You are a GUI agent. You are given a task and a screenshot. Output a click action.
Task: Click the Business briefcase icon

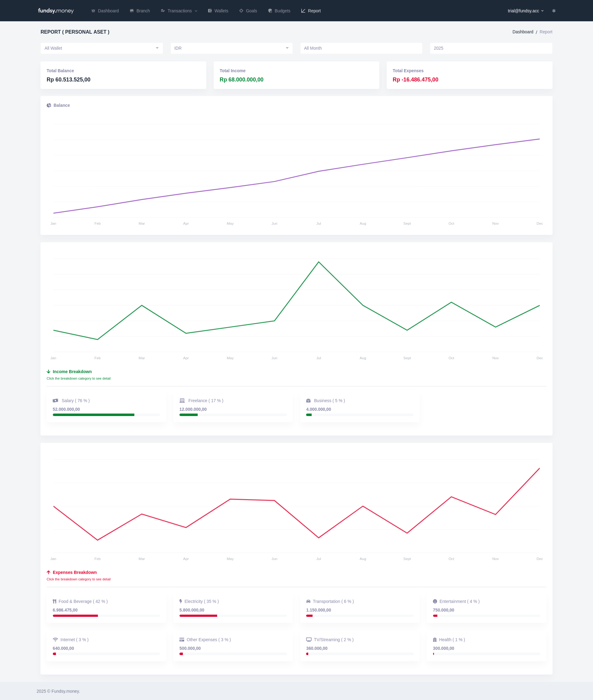tap(308, 400)
